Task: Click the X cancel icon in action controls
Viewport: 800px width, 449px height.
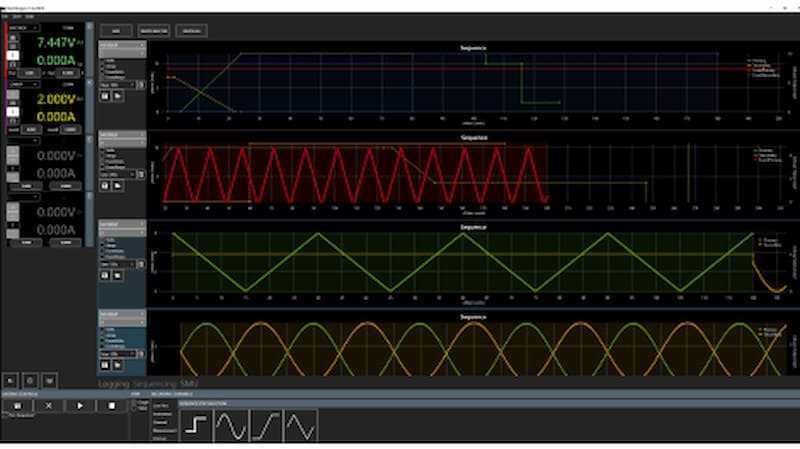Action: [x=48, y=407]
